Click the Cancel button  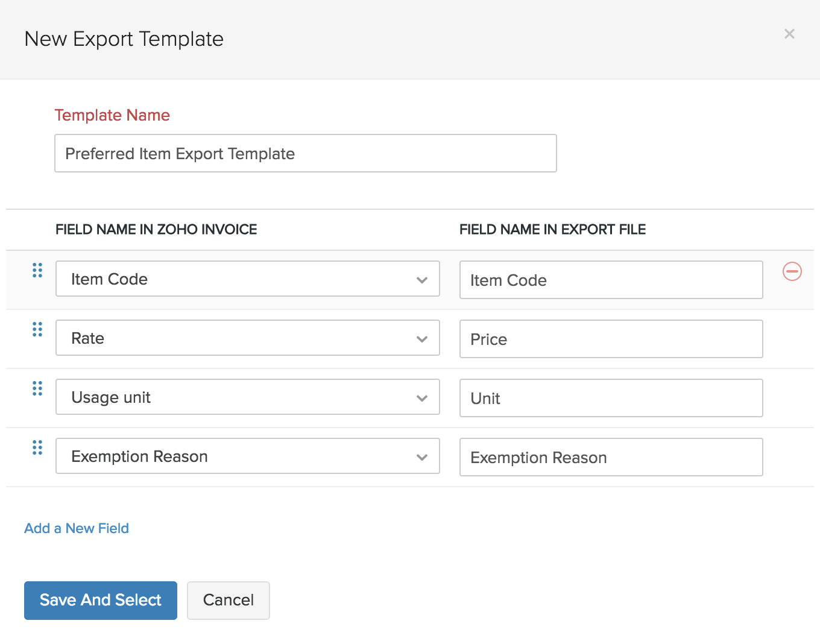pos(228,600)
